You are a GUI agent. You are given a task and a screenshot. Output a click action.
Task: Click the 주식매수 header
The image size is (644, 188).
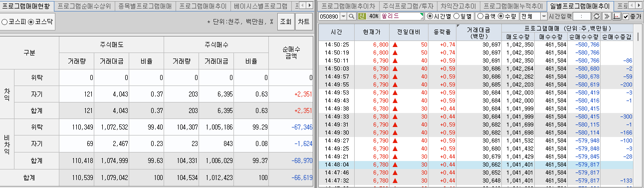(216, 45)
